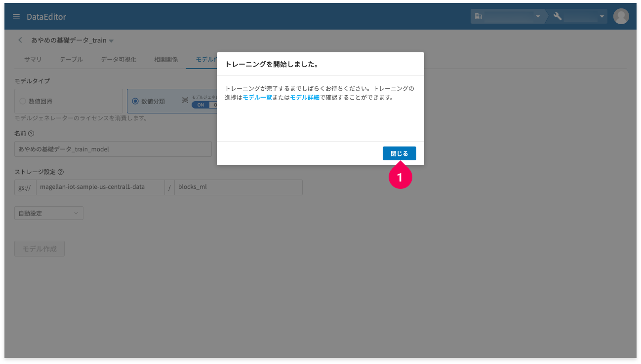Click the license consumption notice text
The image size is (641, 364).
tap(81, 118)
